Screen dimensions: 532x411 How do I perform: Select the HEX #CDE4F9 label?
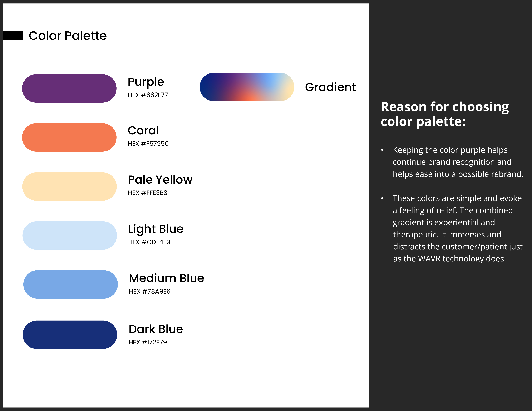149,242
